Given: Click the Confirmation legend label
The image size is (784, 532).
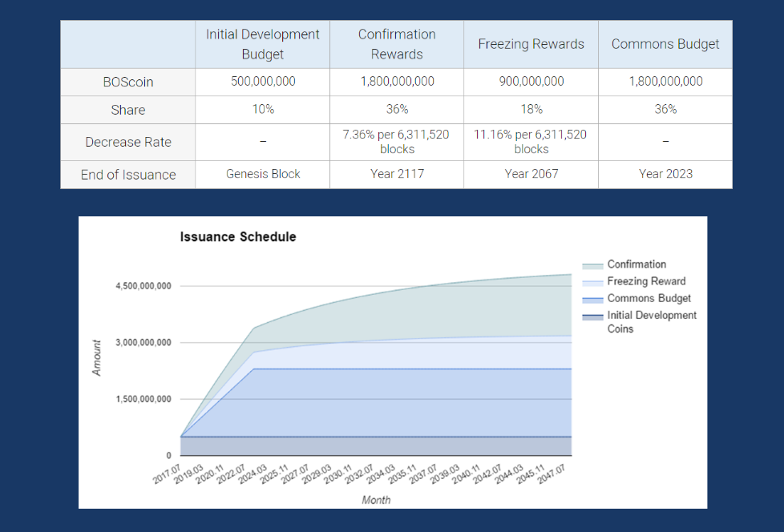Looking at the screenshot, I should pyautogui.click(x=636, y=264).
